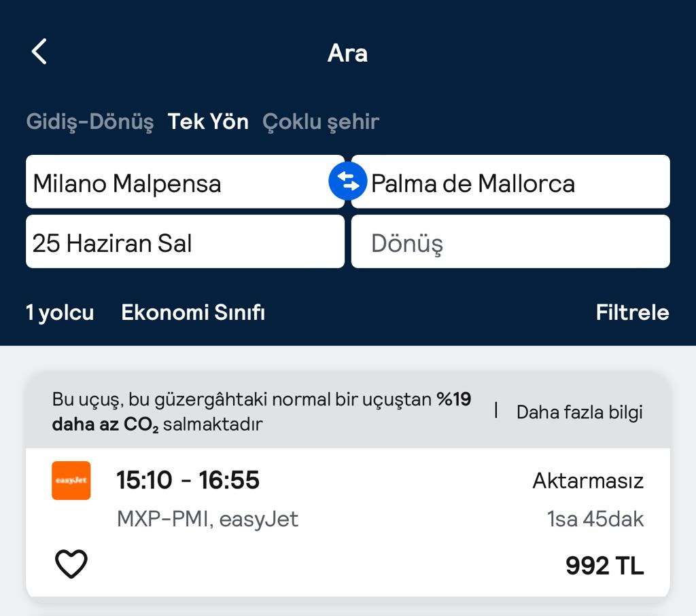Tap the Daha fazla bilgi link
This screenshot has height=616, width=696.
click(579, 412)
